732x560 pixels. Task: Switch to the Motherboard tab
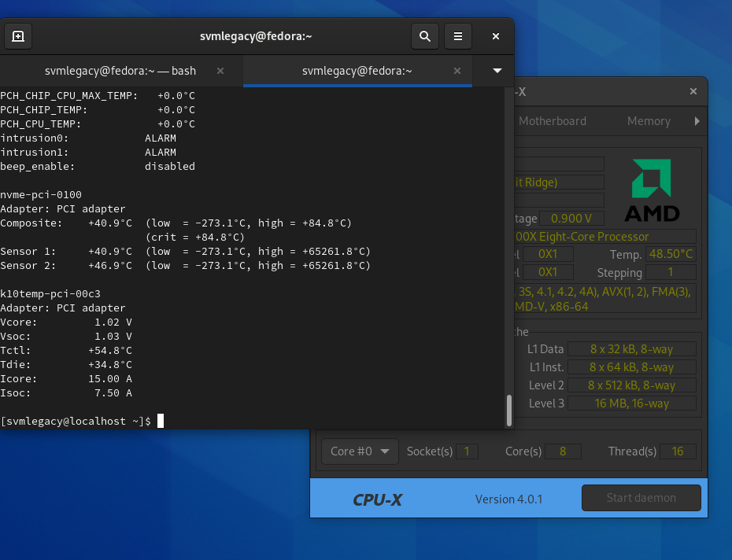pyautogui.click(x=553, y=121)
